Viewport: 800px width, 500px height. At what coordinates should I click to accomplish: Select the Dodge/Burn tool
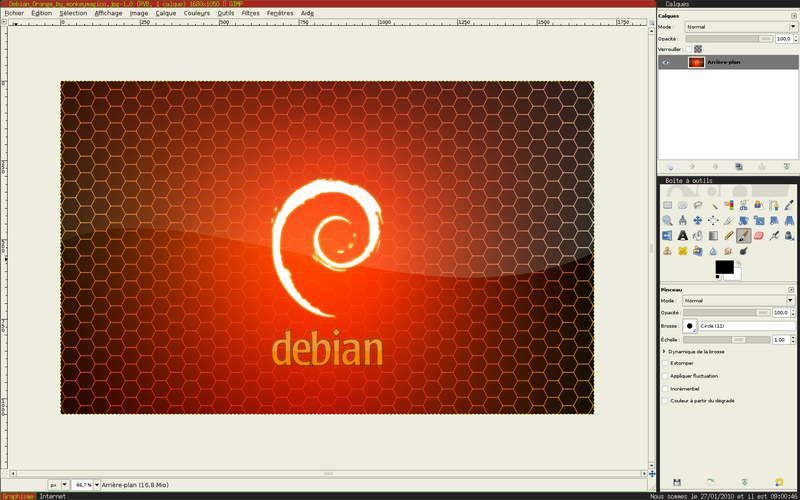point(743,251)
